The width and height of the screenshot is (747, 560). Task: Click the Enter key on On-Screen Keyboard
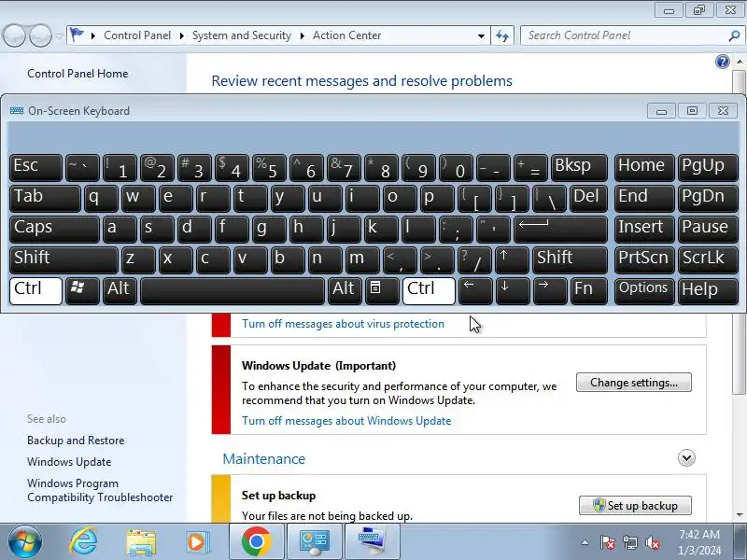(x=561, y=229)
